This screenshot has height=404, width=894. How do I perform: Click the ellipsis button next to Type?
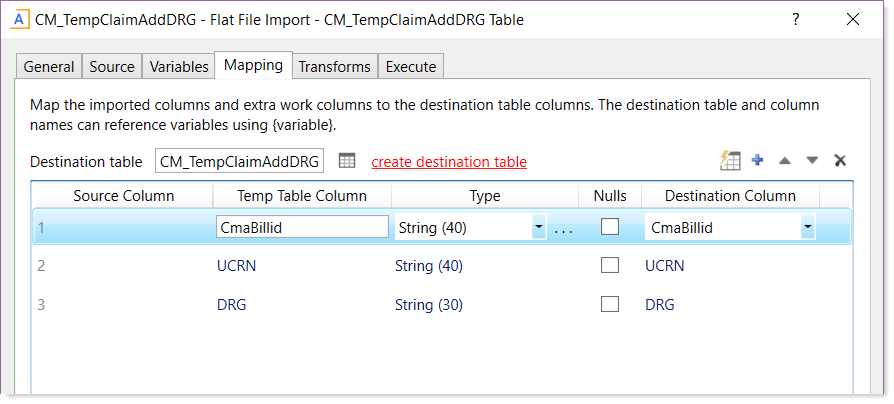coord(563,229)
